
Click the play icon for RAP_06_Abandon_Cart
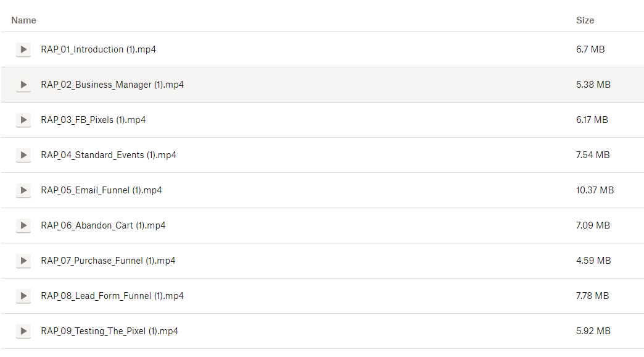[23, 225]
